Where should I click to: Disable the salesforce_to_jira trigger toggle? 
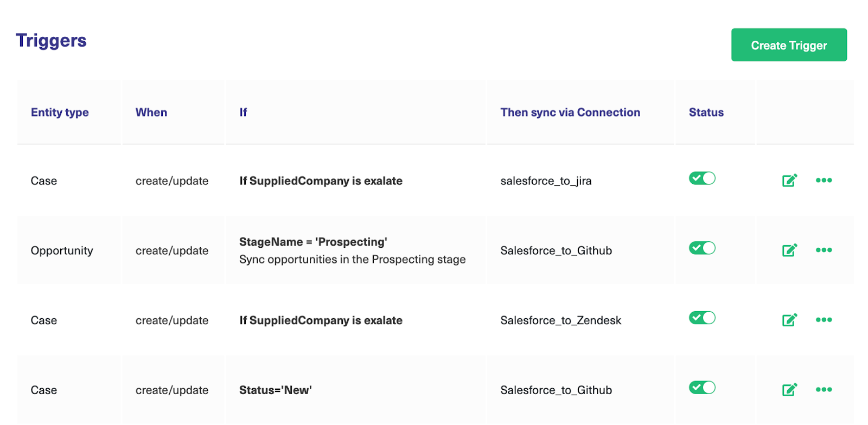click(x=702, y=178)
